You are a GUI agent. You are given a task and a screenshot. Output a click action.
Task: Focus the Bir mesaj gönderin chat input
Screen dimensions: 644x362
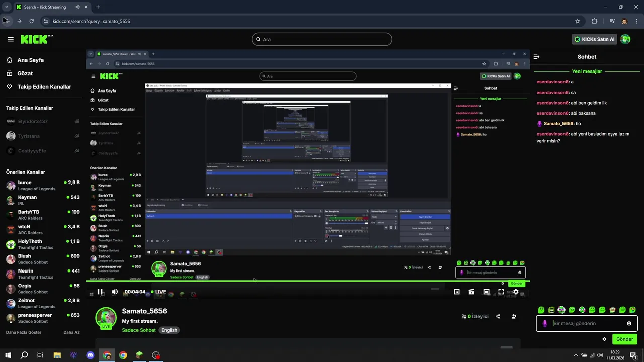[x=587, y=323]
